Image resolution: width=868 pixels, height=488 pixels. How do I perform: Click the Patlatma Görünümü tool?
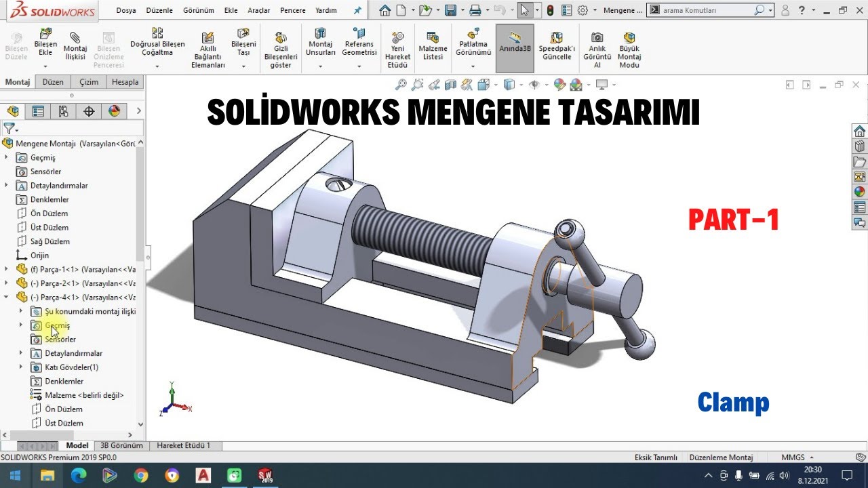[x=473, y=43]
